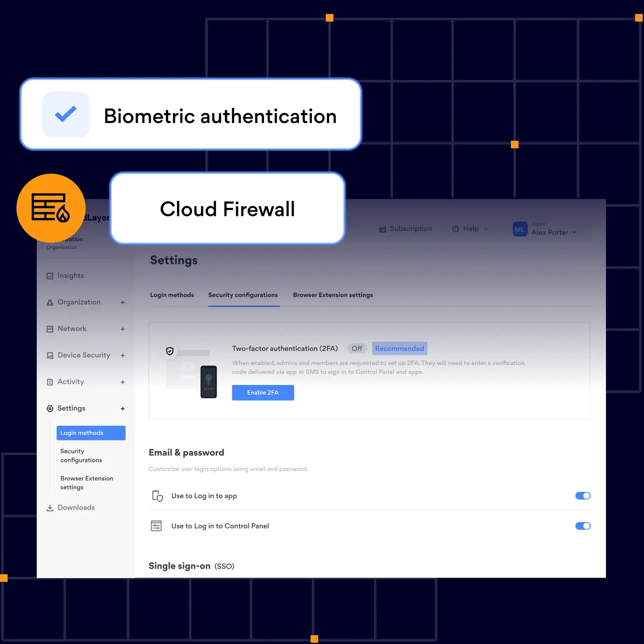Expand the Organization sidebar section
Viewport: 644px width, 644px height.
pos(123,303)
